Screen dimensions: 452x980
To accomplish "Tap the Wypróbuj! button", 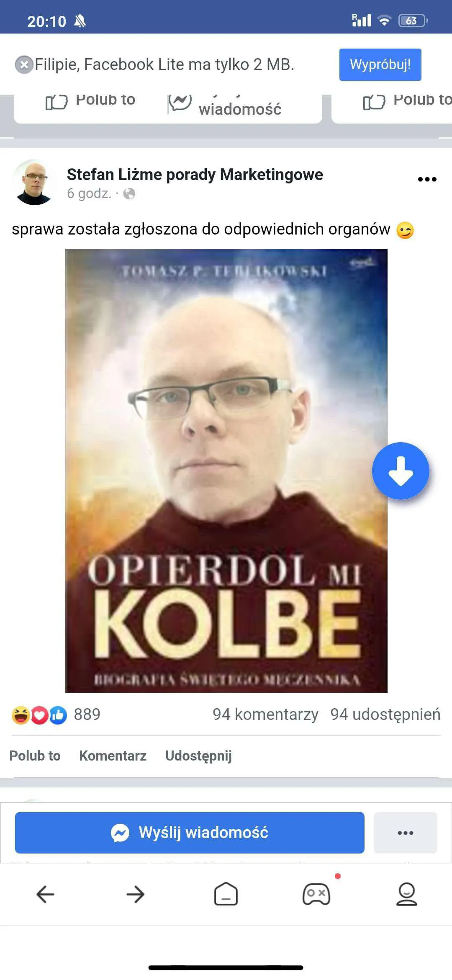I will click(380, 64).
